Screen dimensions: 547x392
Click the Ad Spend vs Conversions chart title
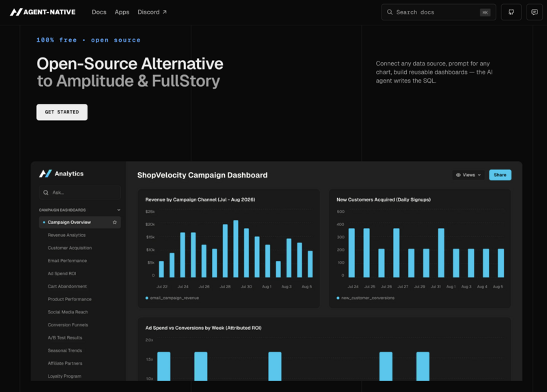tap(203, 328)
